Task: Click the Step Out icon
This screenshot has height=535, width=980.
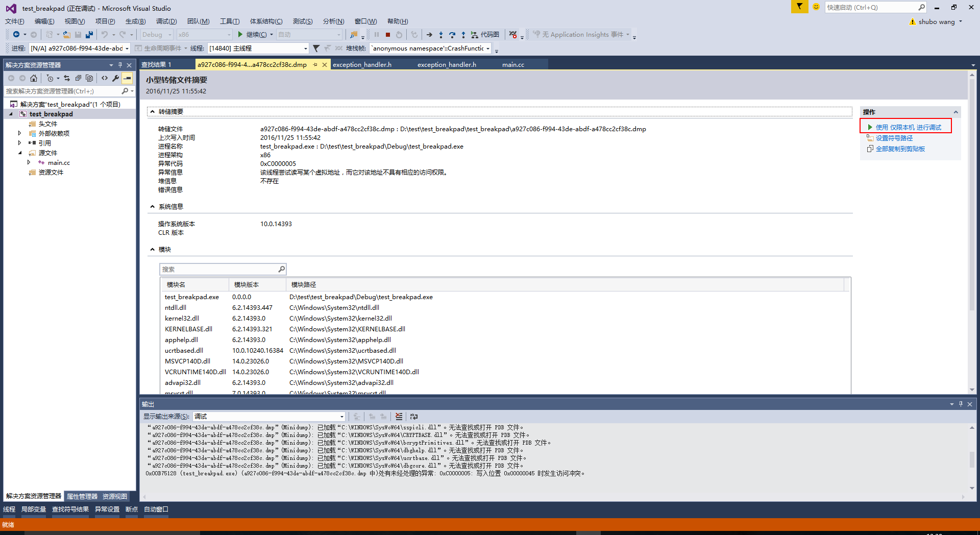Action: coord(463,35)
